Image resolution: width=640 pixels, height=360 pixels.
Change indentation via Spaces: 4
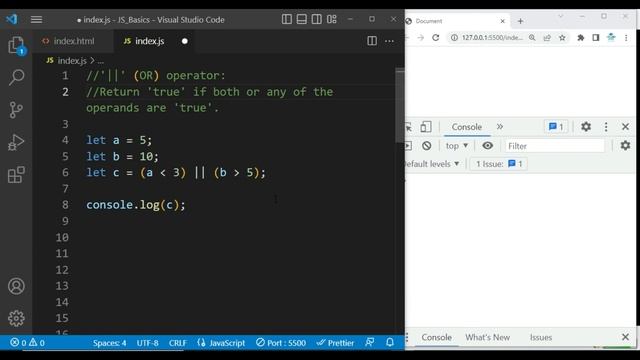click(109, 343)
